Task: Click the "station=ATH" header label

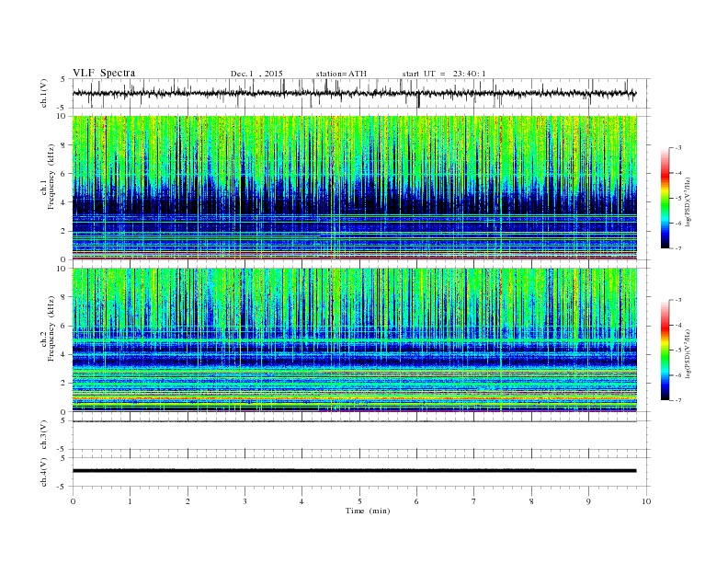Action: [x=341, y=74]
